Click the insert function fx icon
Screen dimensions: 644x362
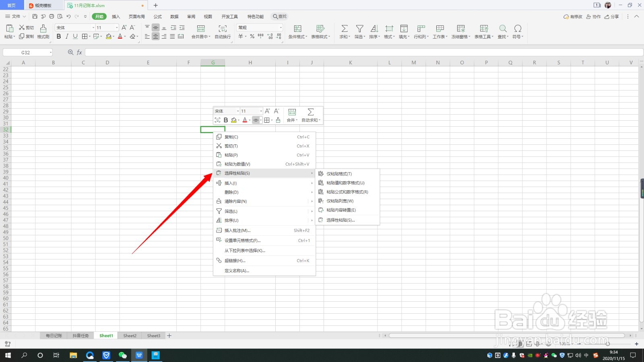coord(79,52)
